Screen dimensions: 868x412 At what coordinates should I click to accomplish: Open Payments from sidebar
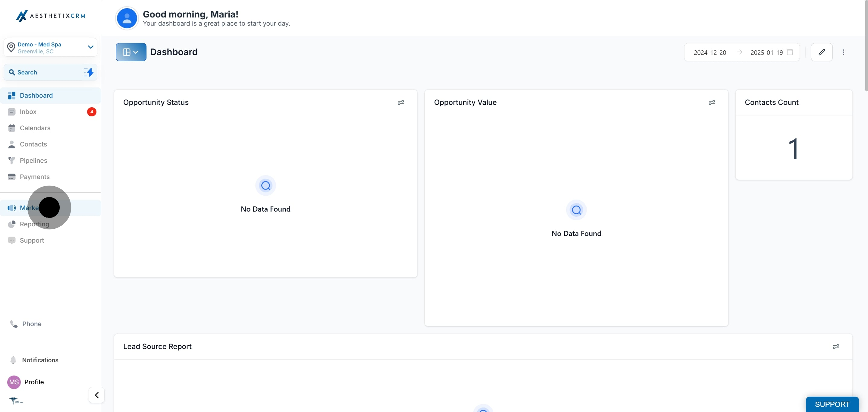34,177
